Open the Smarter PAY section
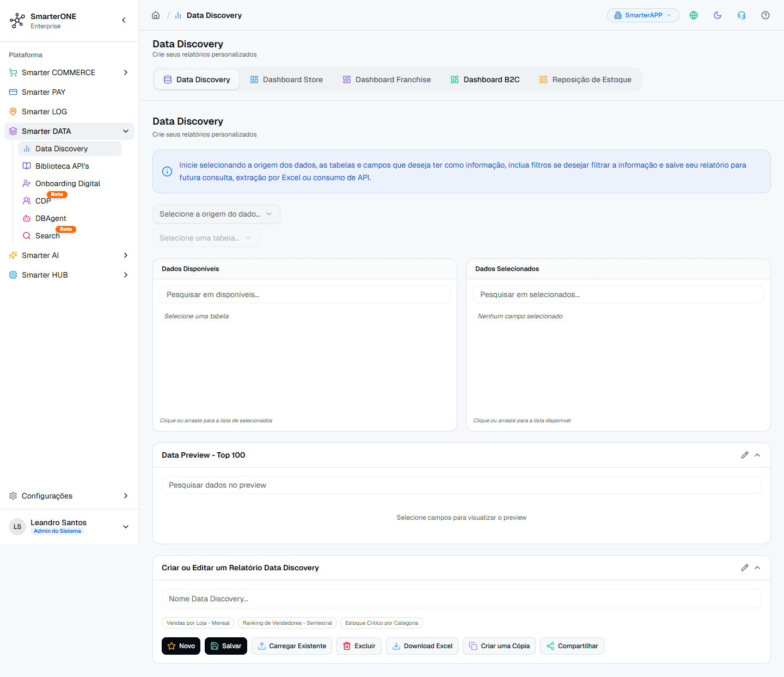 69,92
